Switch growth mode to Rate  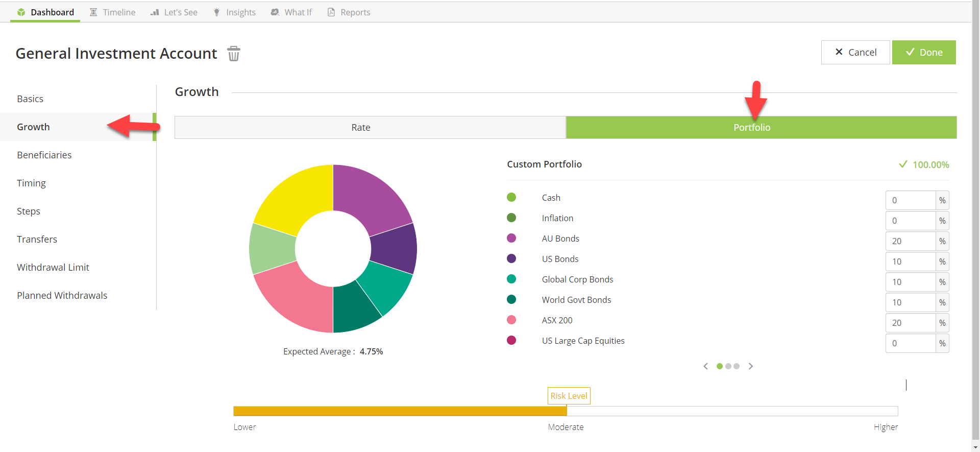tap(370, 127)
